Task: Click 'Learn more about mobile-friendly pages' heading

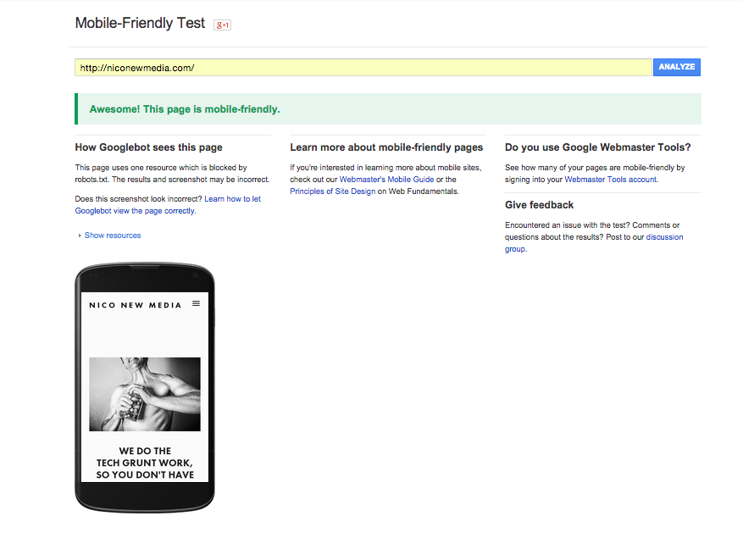Action: coord(386,147)
